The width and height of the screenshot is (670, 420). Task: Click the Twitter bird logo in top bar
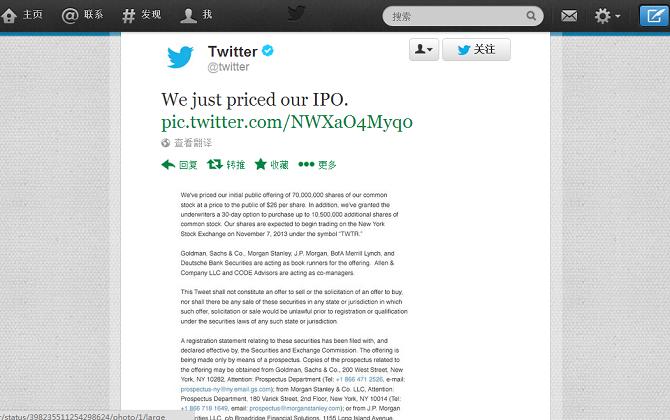click(296, 14)
